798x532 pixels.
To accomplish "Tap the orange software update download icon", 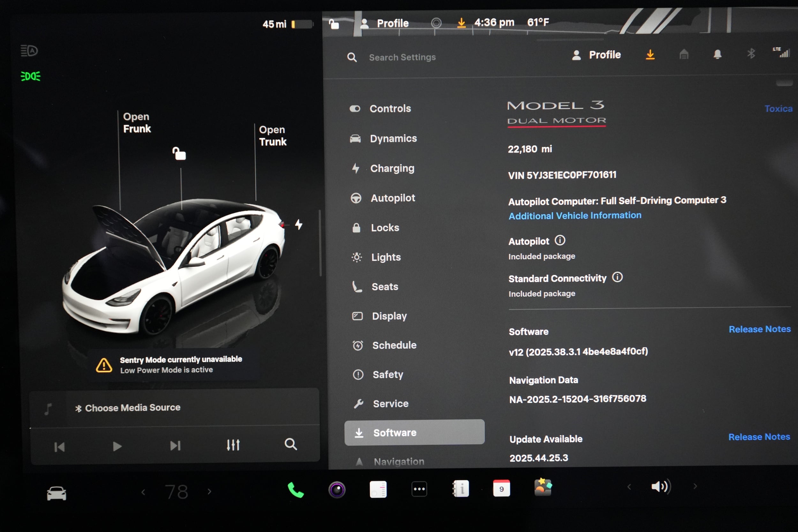I will pyautogui.click(x=651, y=55).
